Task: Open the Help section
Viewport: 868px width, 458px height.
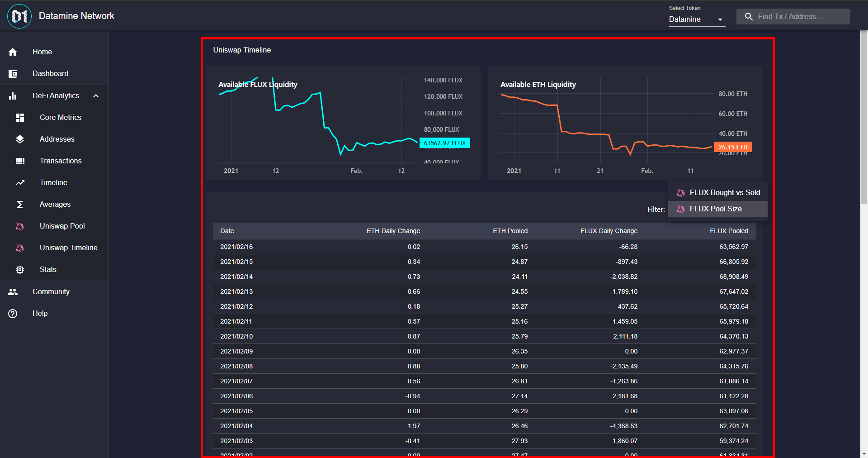Action: [54, 314]
